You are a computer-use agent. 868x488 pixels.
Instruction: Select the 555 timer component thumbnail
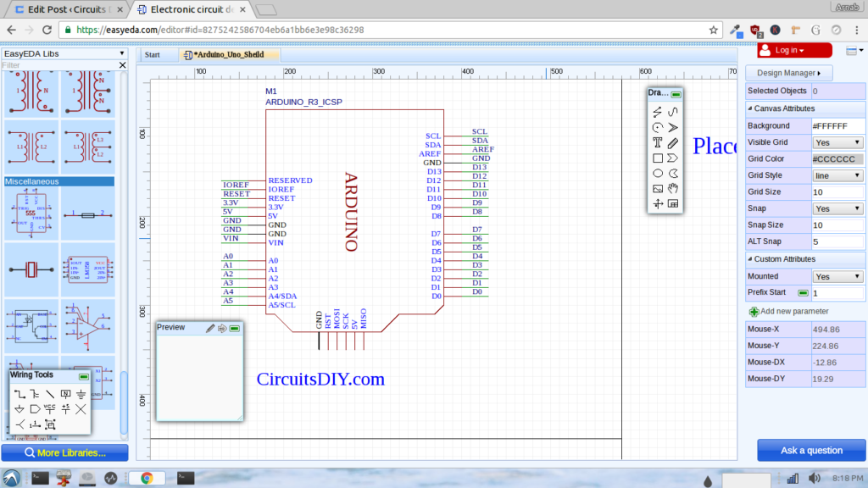click(x=31, y=213)
